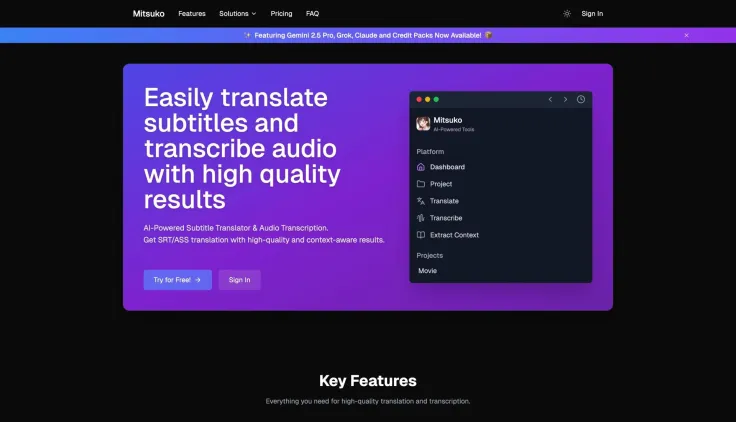Screen dimensions: 736x422
Task: Click the green window dot in mockup
Action: pos(436,99)
